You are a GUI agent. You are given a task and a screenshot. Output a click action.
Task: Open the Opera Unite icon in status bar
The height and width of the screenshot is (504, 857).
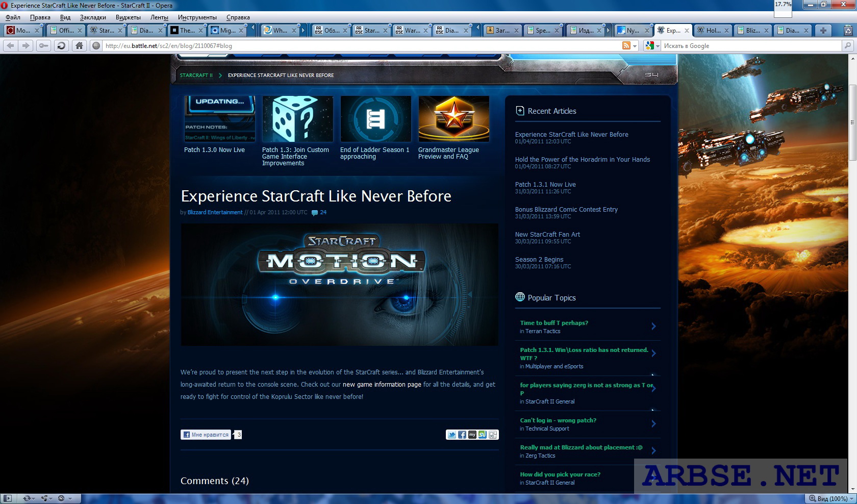coord(45,498)
